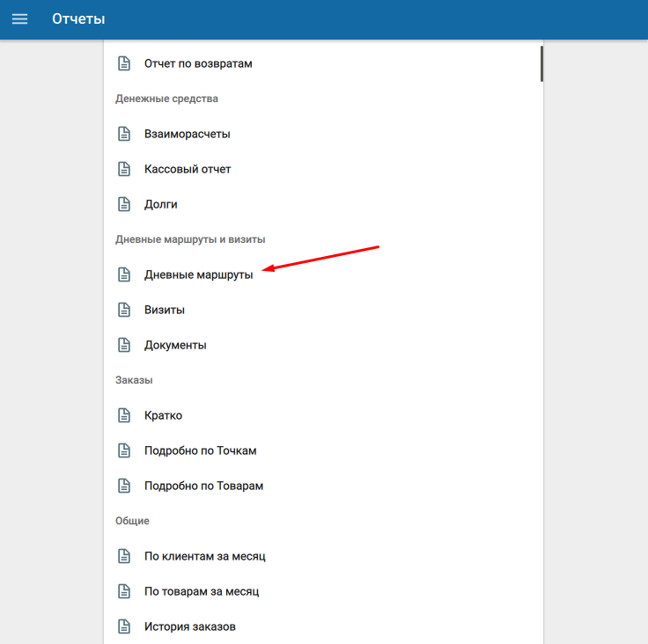Click document icon next to Визиты
This screenshot has height=644, width=648.
[124, 310]
